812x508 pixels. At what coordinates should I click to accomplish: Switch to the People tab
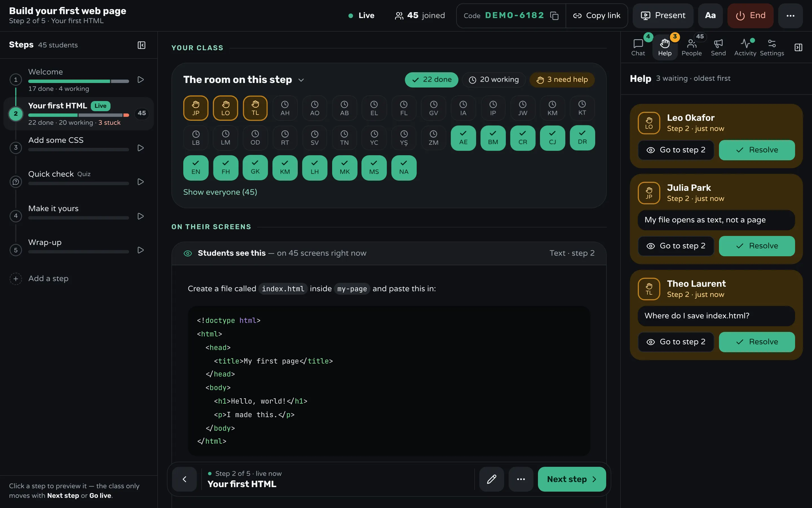(692, 47)
